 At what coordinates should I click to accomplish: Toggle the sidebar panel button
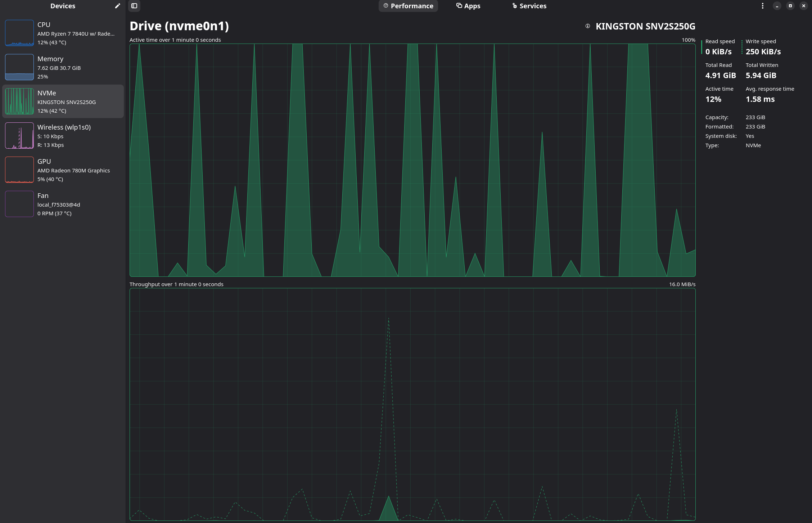tap(134, 6)
